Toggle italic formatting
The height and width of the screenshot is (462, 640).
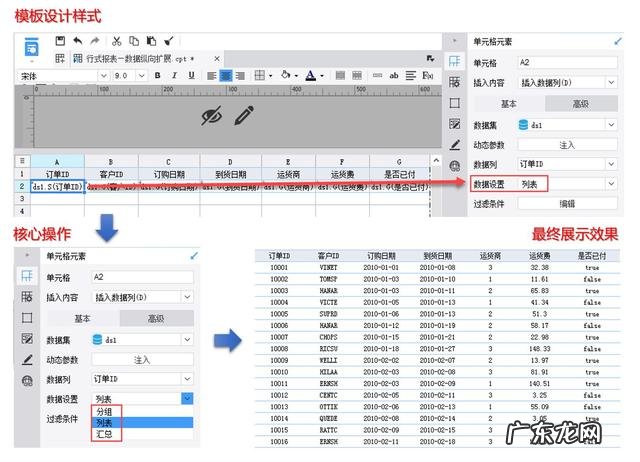click(x=174, y=76)
